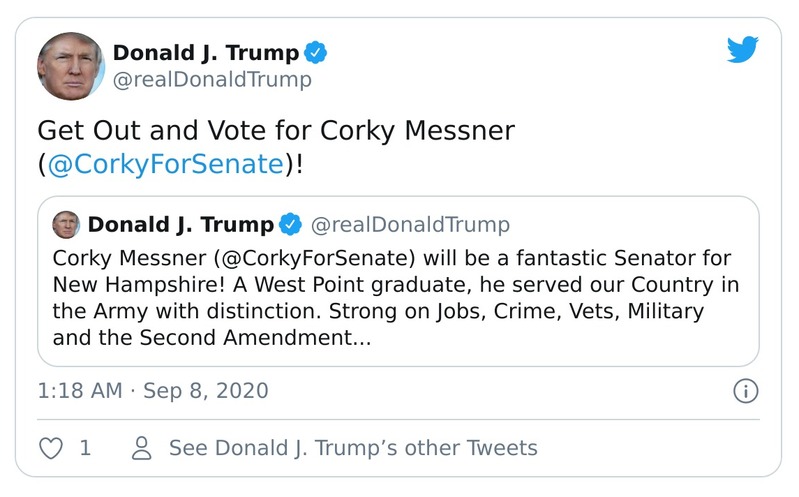
Task: Click the header display name Donald J. Trump
Action: click(x=205, y=53)
